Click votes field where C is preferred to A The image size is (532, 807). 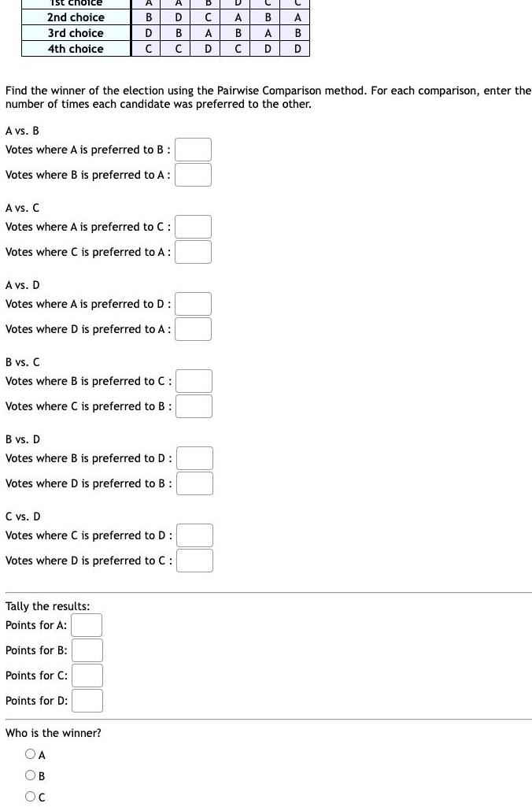point(193,251)
